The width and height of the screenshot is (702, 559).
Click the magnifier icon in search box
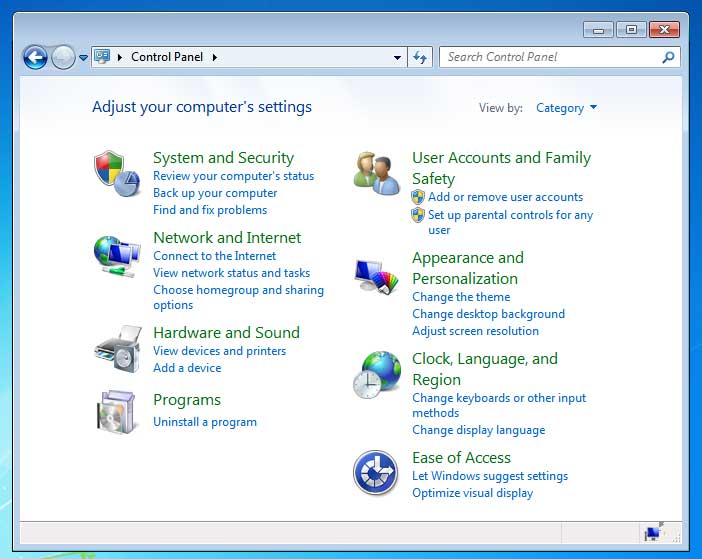pyautogui.click(x=668, y=57)
